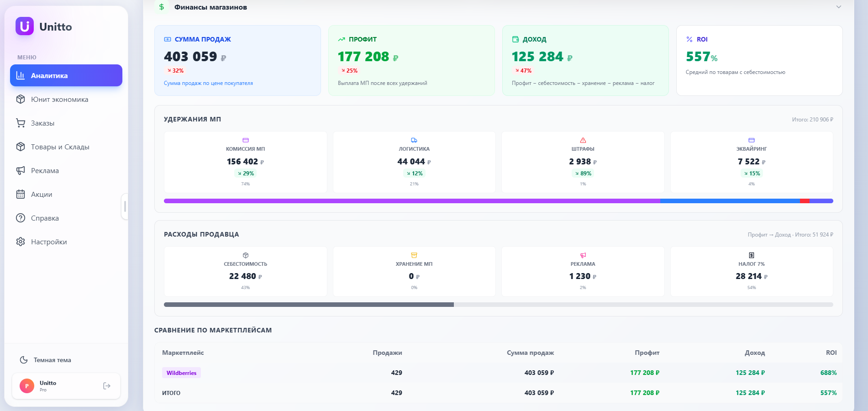This screenshot has height=411, width=868.
Task: Click the warning triangle icon above Штрафы
Action: coord(583,140)
